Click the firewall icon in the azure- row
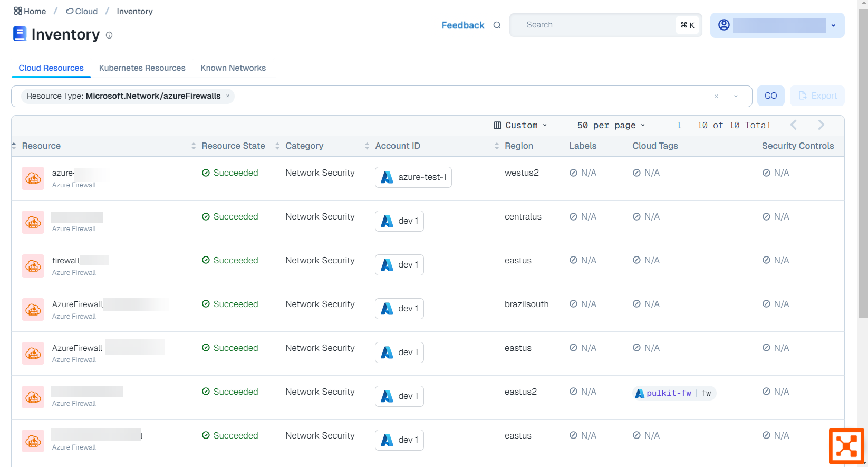868x467 pixels. (x=33, y=178)
